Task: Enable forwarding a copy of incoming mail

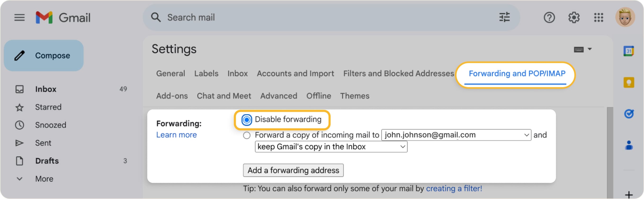Action: 247,136
